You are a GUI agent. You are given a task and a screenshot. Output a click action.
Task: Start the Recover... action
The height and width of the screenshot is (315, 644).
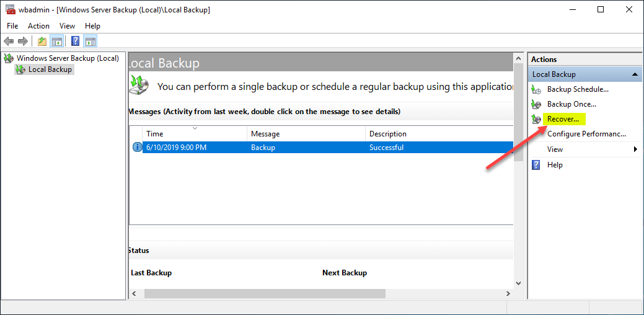pyautogui.click(x=563, y=120)
